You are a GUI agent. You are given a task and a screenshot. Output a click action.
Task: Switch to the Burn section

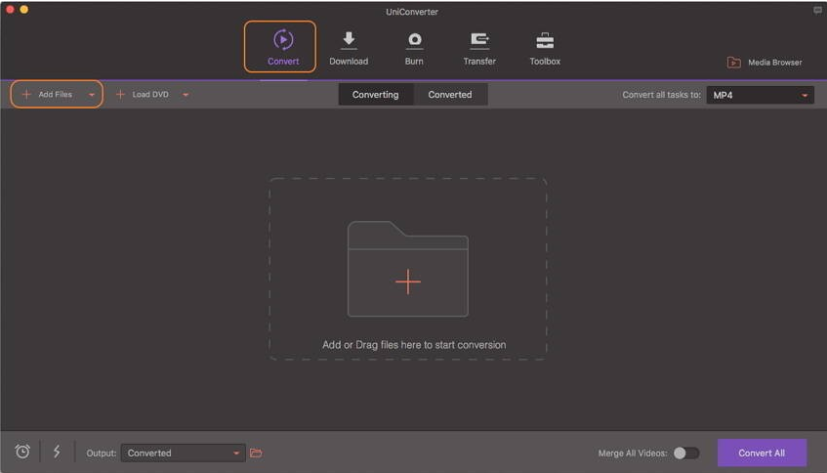(414, 49)
